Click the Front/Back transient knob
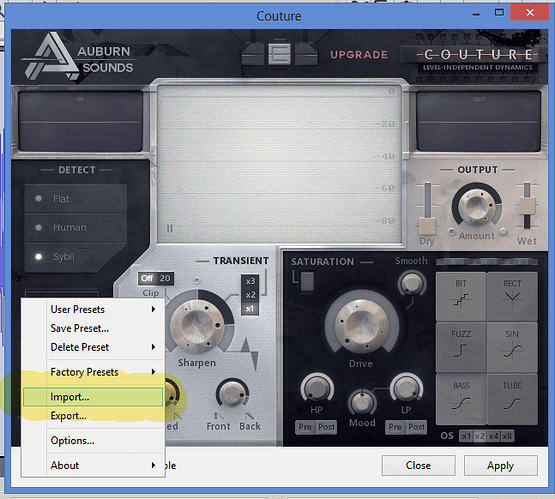555x499 pixels. point(232,393)
